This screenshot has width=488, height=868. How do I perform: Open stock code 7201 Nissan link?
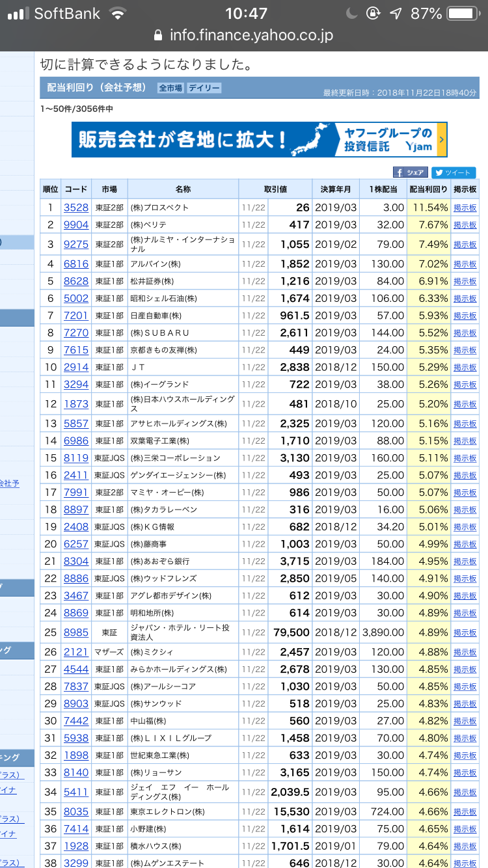coord(76,316)
